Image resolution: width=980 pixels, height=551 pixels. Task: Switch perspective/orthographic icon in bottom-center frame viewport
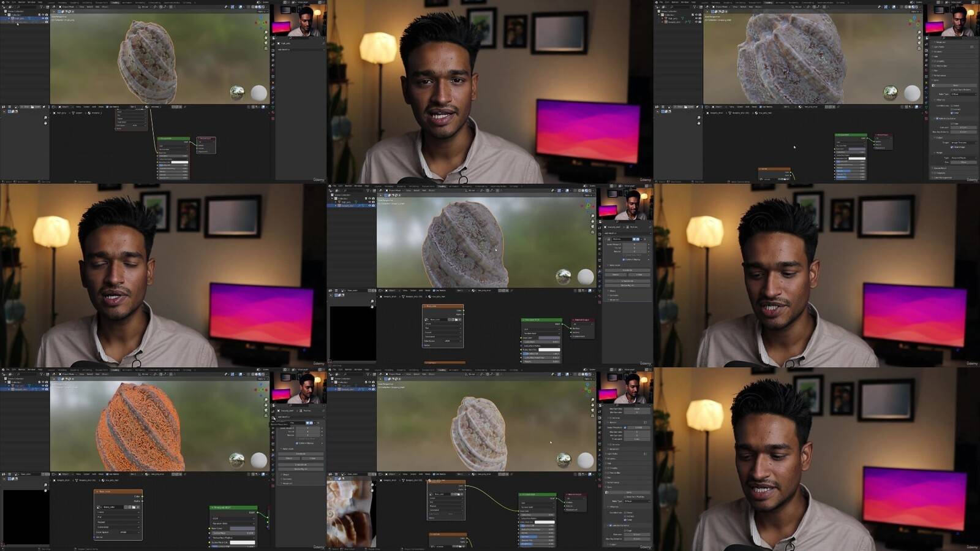[x=592, y=416]
